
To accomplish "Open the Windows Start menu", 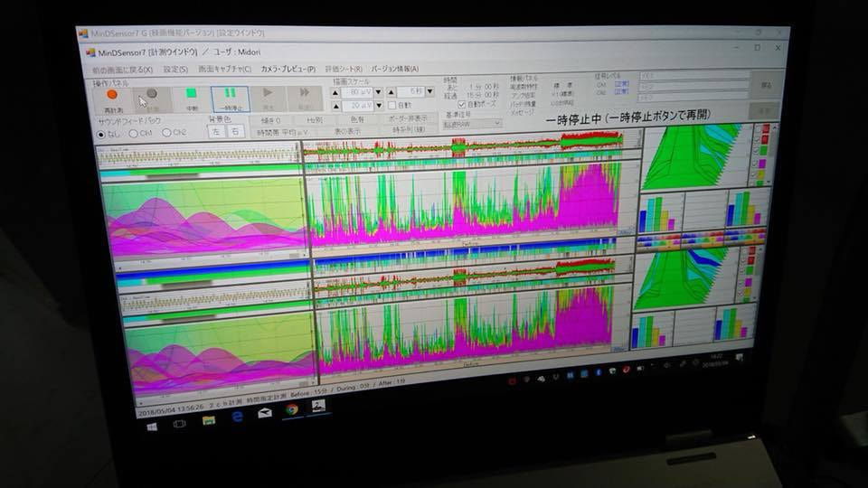I will (150, 426).
